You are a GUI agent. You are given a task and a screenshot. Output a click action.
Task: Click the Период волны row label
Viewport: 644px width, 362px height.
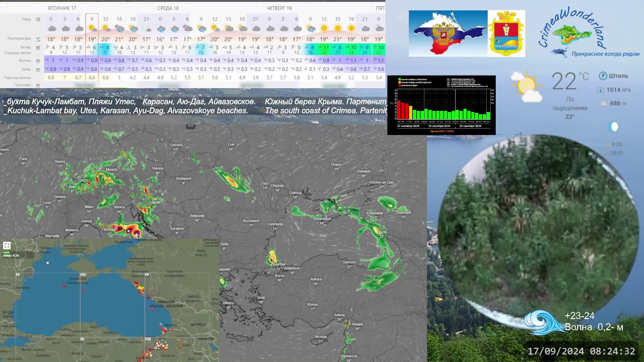[x=17, y=77]
